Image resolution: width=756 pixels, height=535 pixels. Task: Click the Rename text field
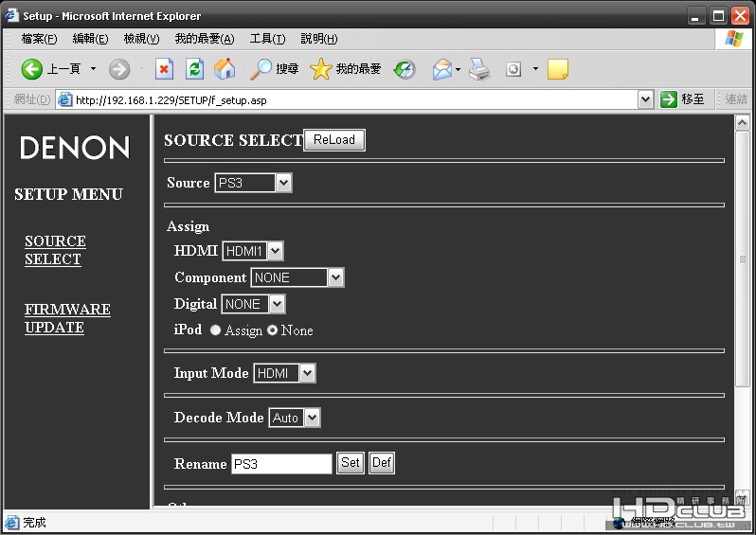click(281, 464)
